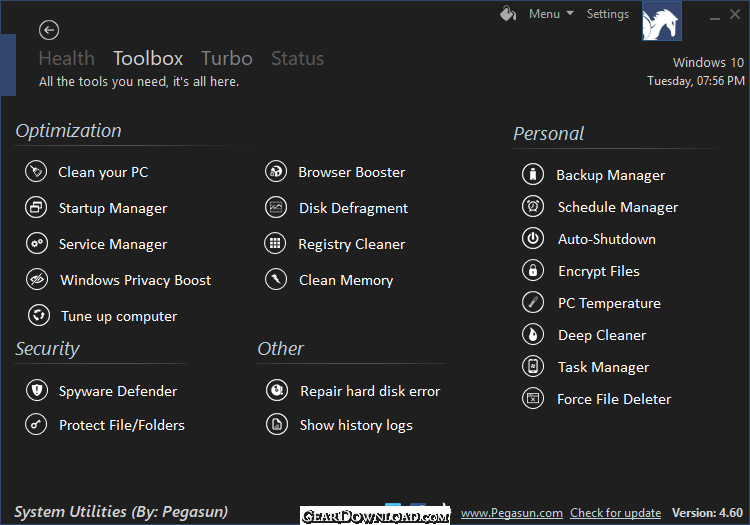Open Windows Privacy Boost tool
750x525 pixels.
coord(135,280)
